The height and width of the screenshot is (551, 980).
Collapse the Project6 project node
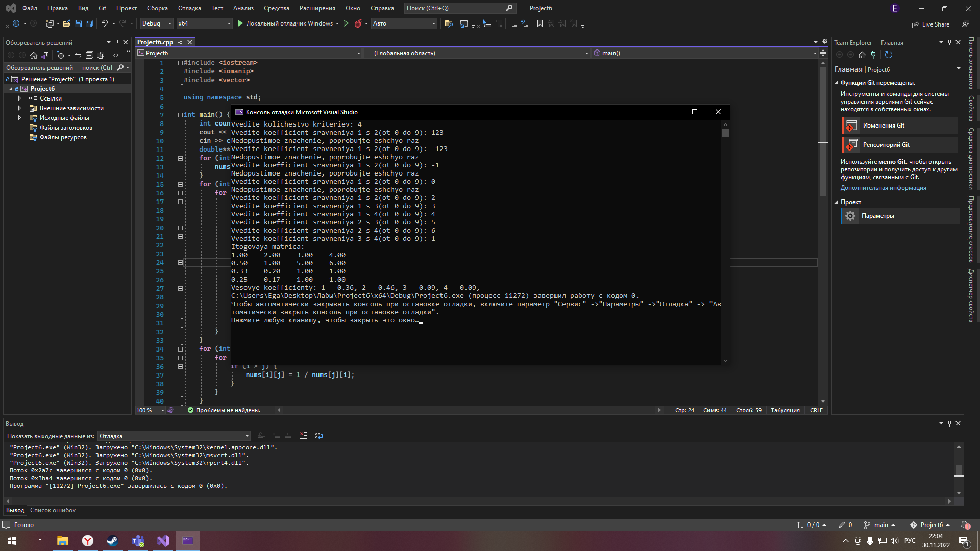pyautogui.click(x=11, y=89)
